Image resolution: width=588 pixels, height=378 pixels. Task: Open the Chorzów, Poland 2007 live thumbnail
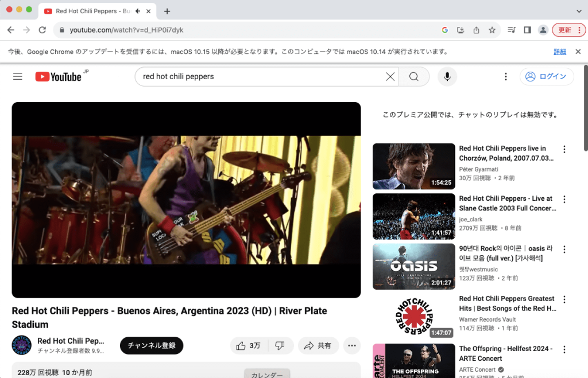[413, 166]
